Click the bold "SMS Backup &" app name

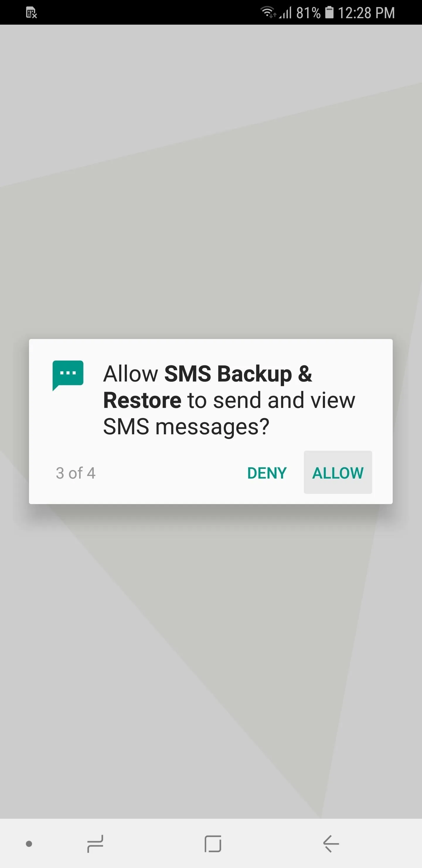click(x=238, y=374)
